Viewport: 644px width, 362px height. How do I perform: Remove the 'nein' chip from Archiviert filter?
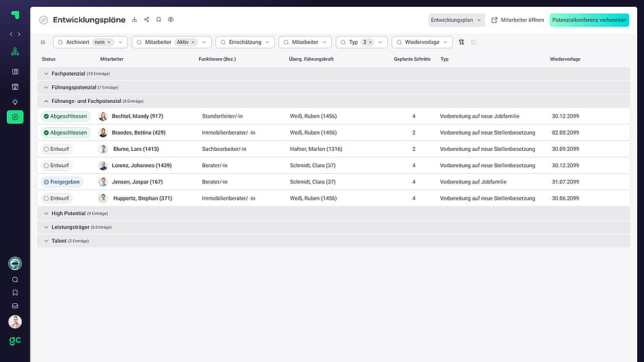[x=109, y=42]
